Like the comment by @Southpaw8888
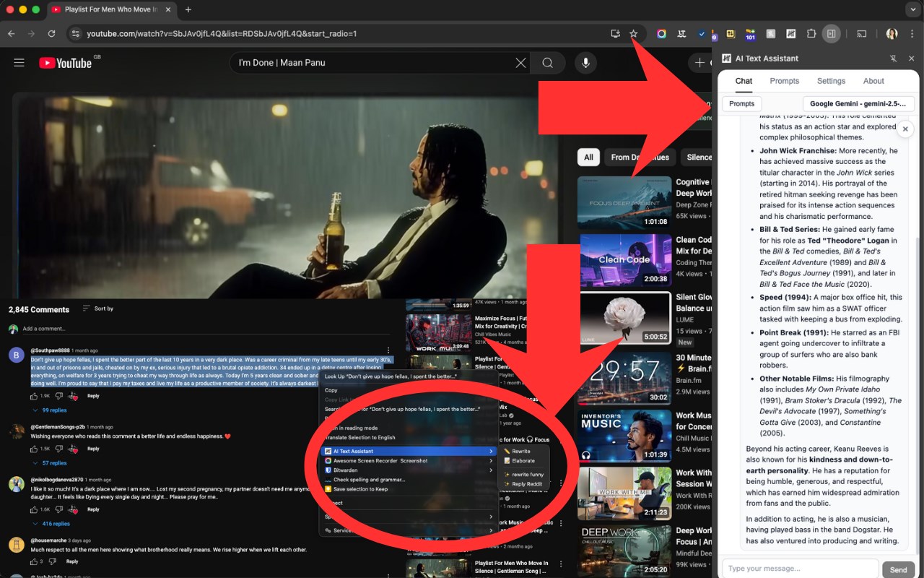924x578 pixels. point(34,396)
